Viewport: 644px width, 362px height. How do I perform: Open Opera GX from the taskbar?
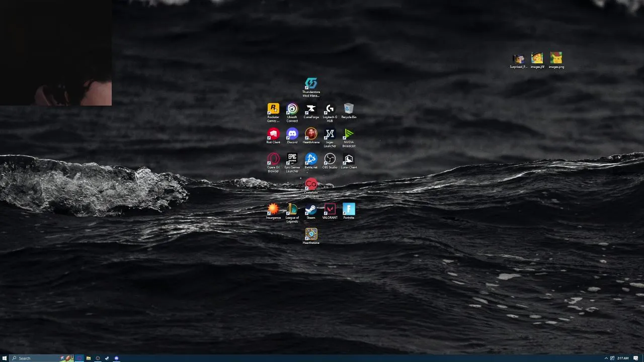pos(79,358)
